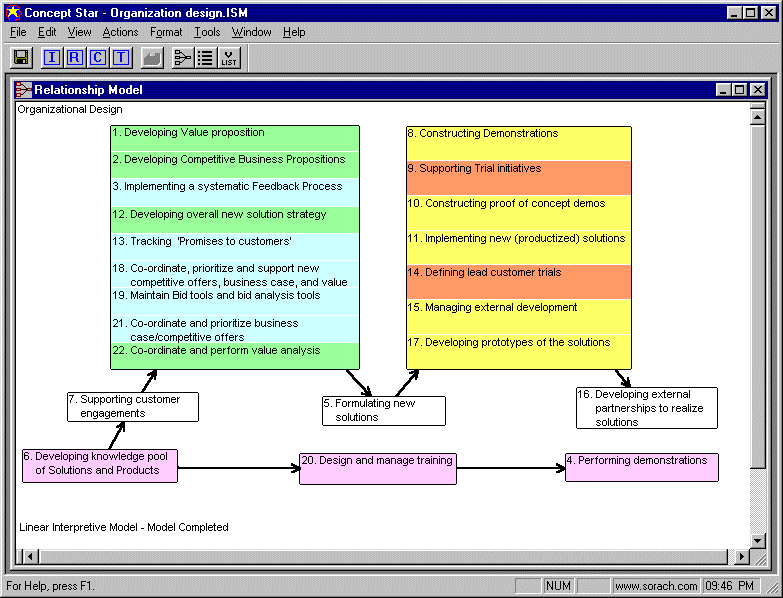
Task: Click the greyed folder toolbar icon
Action: click(x=152, y=57)
